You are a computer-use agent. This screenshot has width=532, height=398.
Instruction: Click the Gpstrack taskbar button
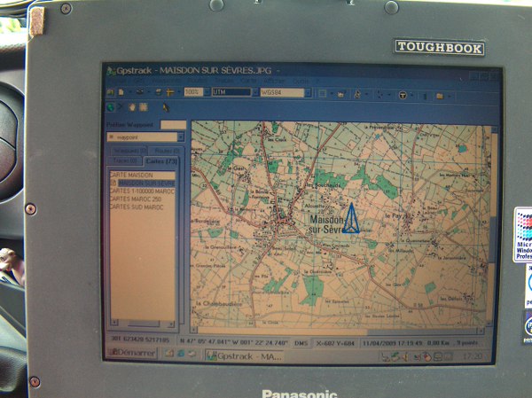tap(244, 355)
